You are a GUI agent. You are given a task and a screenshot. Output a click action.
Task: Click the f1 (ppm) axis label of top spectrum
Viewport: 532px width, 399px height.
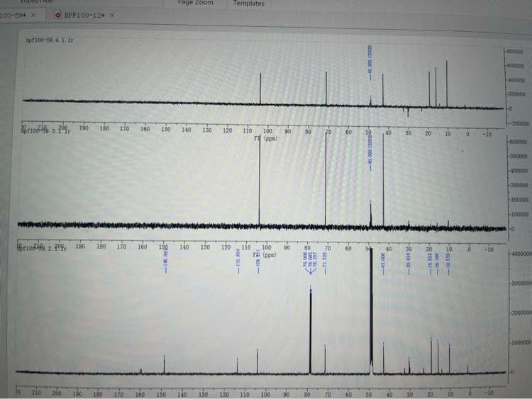265,139
